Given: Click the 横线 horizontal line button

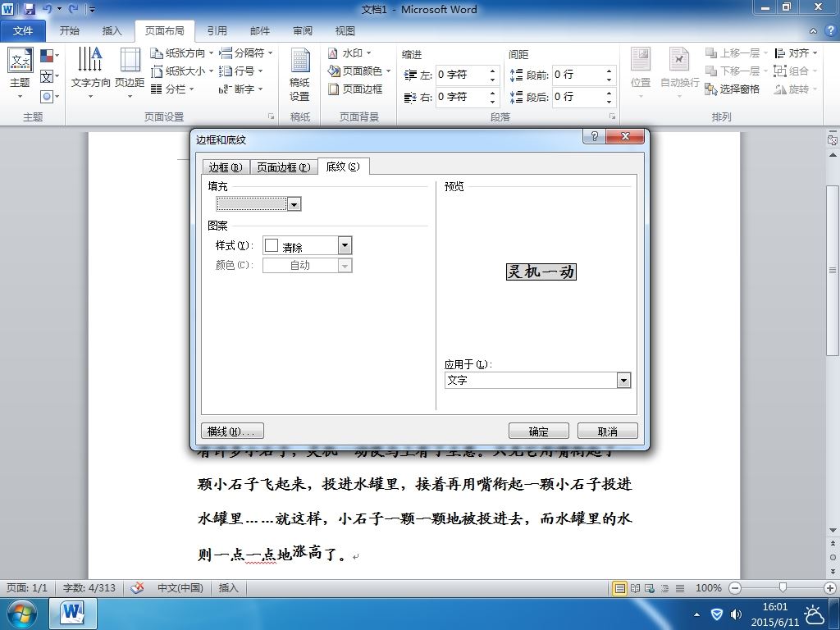Looking at the screenshot, I should pos(232,431).
